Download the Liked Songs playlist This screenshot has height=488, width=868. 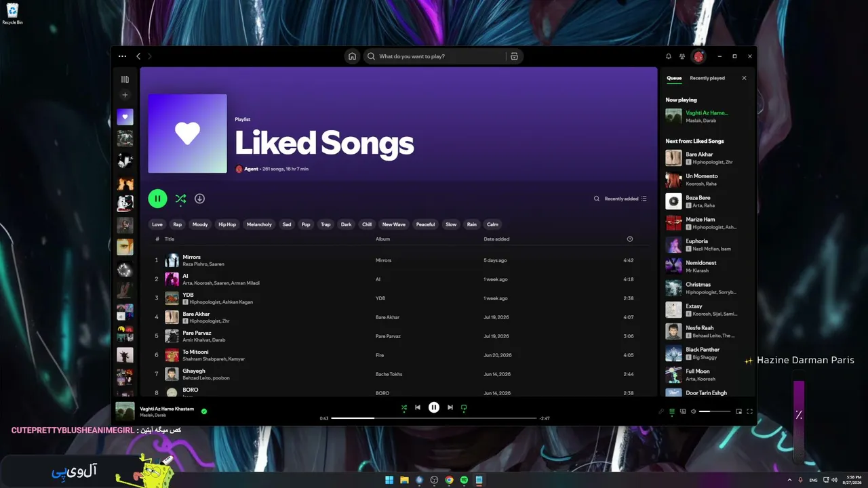[199, 199]
